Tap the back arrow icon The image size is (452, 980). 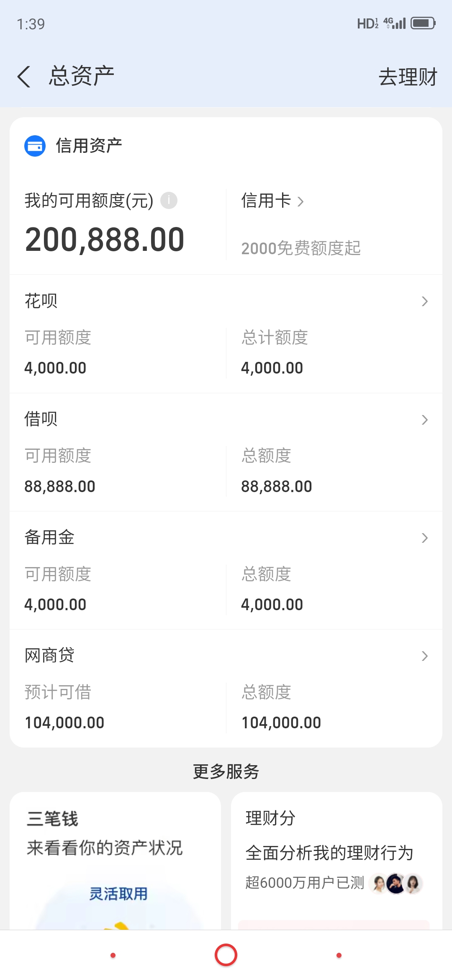(x=24, y=77)
